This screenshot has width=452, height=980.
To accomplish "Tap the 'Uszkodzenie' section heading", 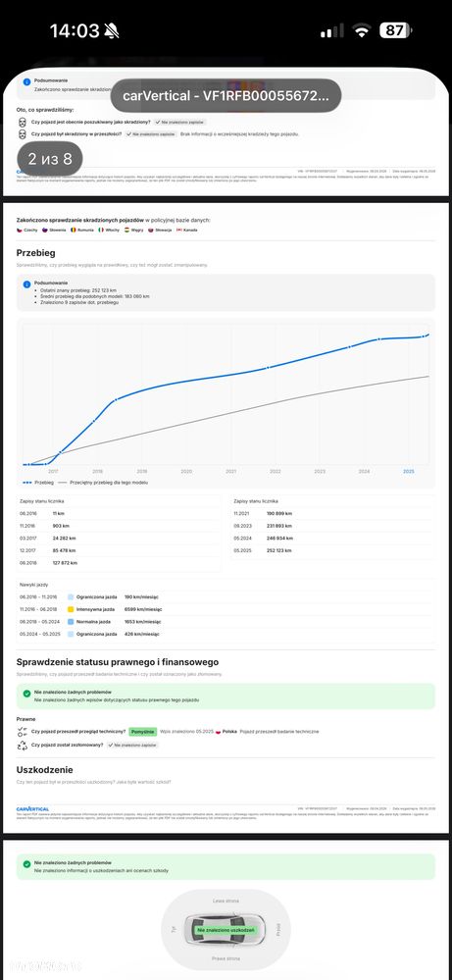I will pos(44,770).
